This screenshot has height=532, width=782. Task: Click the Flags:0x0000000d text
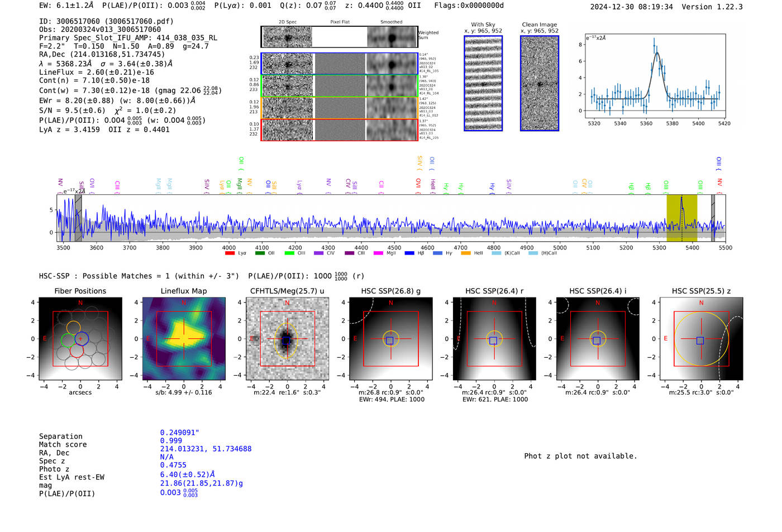coord(469,6)
